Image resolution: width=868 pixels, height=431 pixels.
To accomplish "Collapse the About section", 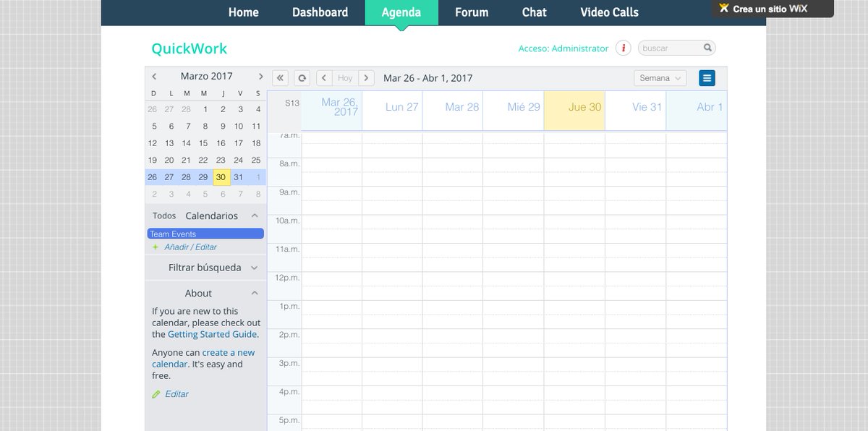I will [x=255, y=292].
